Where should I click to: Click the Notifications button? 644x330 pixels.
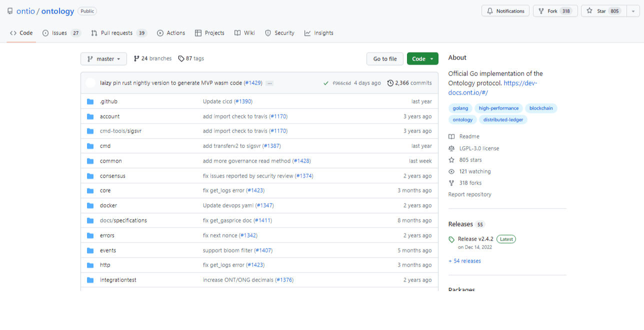click(505, 11)
